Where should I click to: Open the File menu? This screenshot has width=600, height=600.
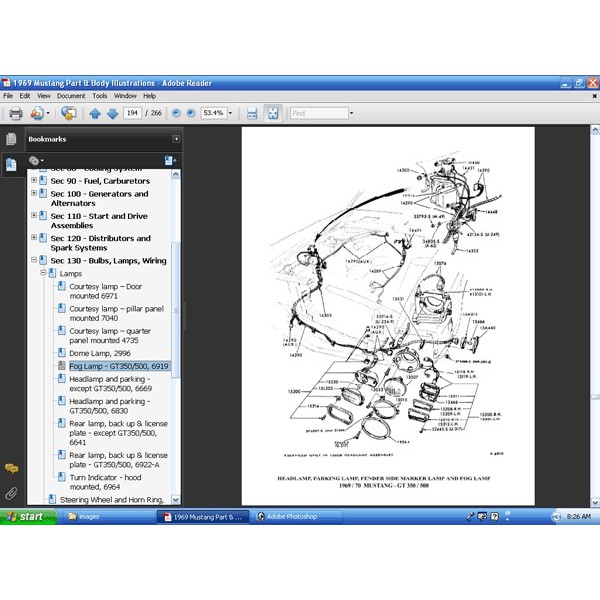click(8, 96)
